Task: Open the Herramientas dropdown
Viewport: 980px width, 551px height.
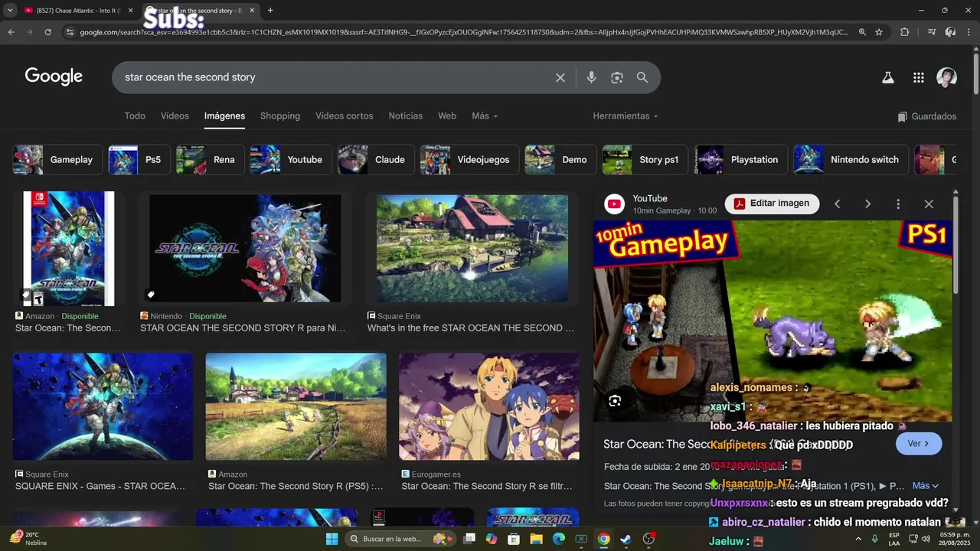Action: click(x=626, y=116)
